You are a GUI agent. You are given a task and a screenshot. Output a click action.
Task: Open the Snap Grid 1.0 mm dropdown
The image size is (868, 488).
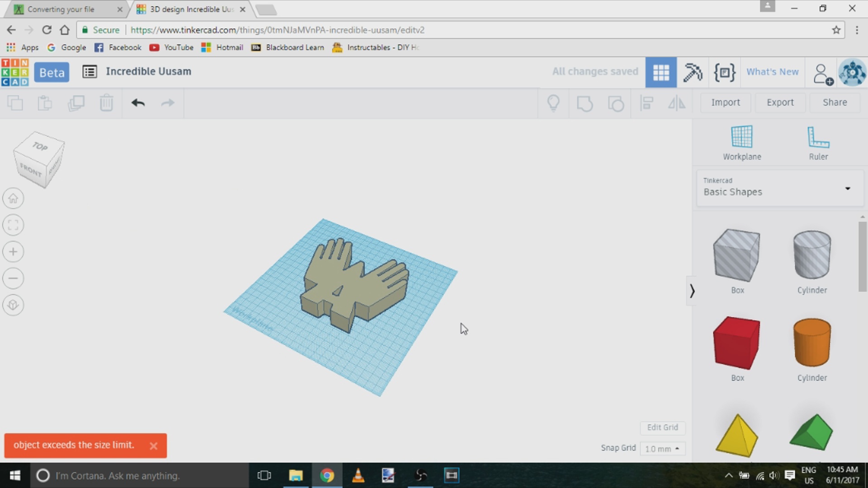[662, 449]
